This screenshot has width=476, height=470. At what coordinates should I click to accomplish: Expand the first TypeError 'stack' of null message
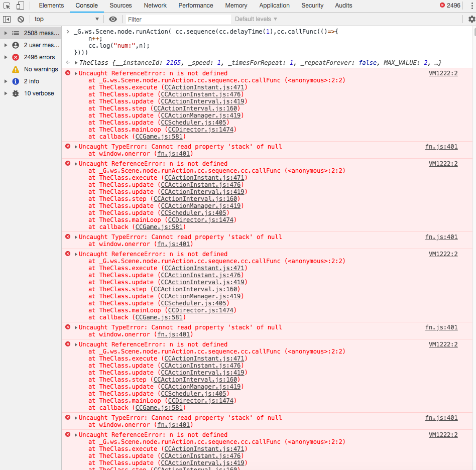76,147
